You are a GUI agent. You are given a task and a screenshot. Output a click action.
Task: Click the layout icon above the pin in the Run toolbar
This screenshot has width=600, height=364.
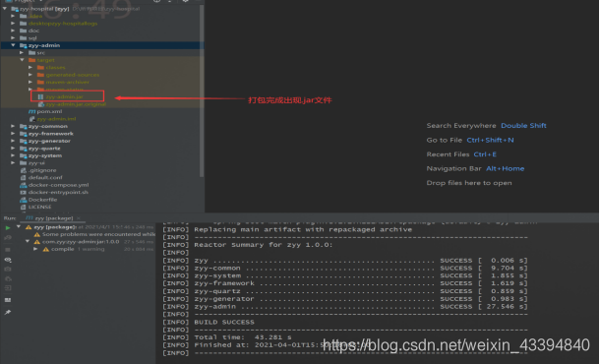click(8, 300)
